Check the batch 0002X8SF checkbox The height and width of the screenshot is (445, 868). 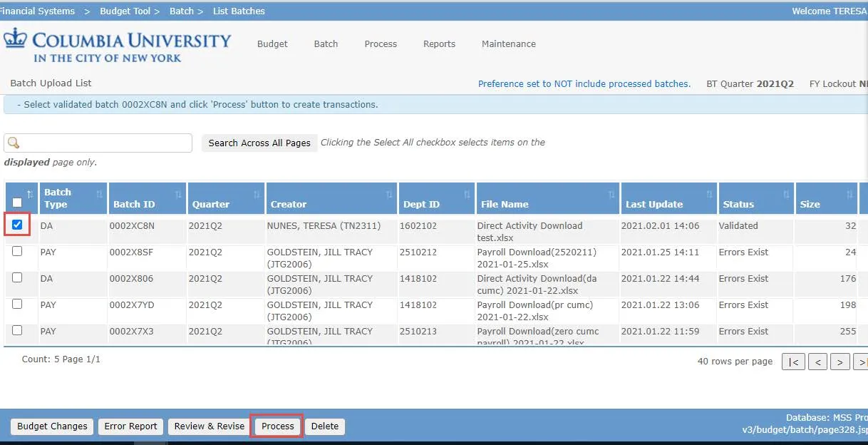(x=17, y=251)
